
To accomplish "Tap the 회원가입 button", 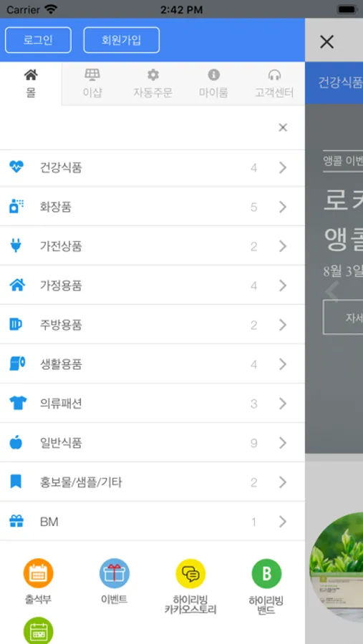I will (121, 40).
